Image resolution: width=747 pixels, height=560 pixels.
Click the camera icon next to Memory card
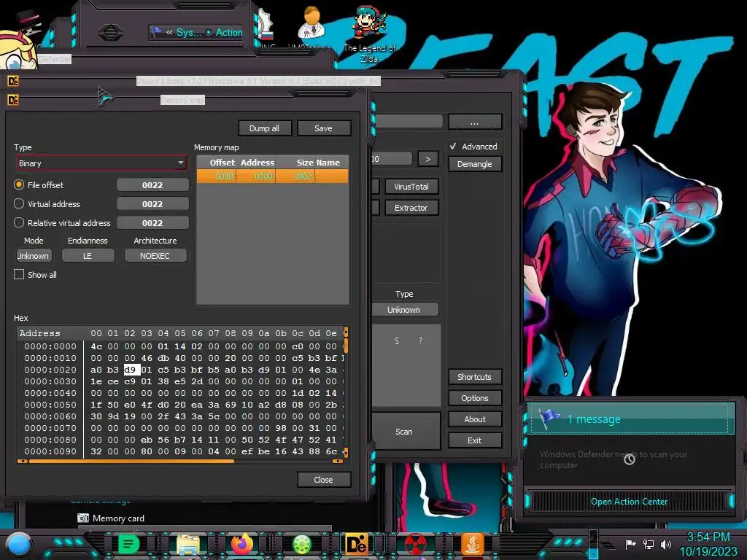point(83,518)
